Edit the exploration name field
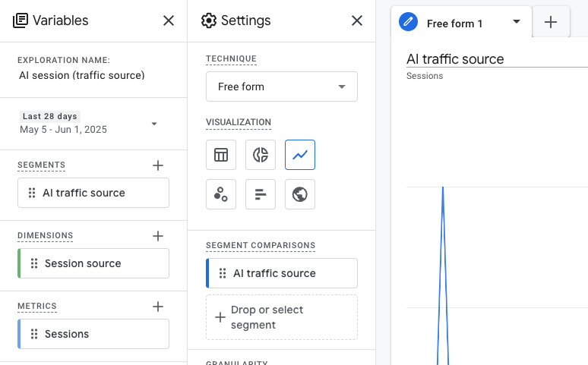Screen dimensions: 588x365 82,75
